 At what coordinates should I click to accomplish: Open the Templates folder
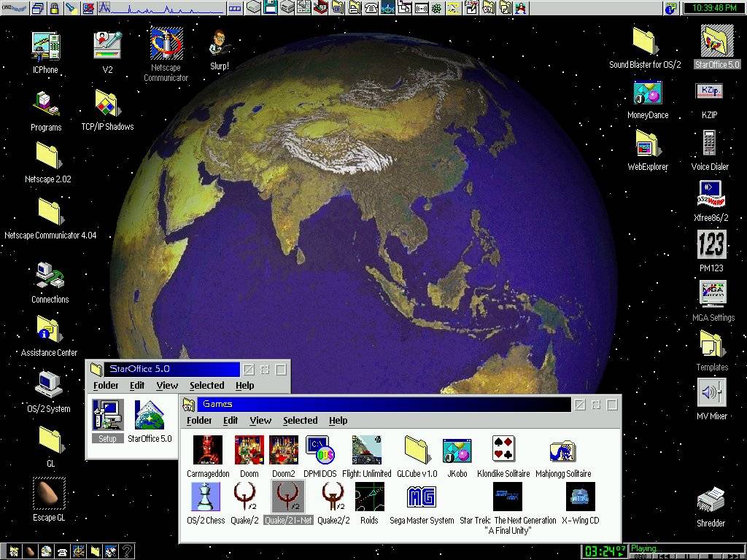(x=712, y=351)
